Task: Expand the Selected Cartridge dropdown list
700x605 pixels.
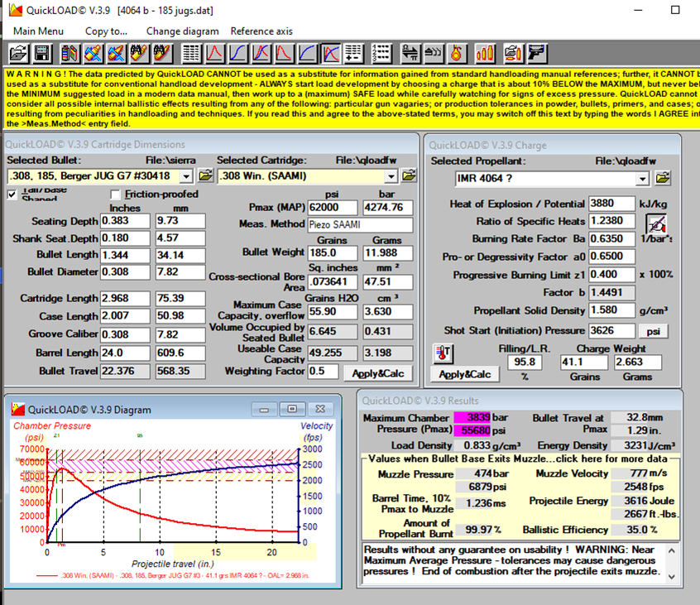Action: [391, 176]
